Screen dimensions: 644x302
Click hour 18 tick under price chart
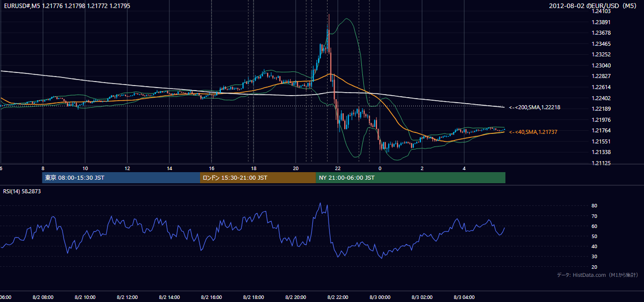point(253,169)
